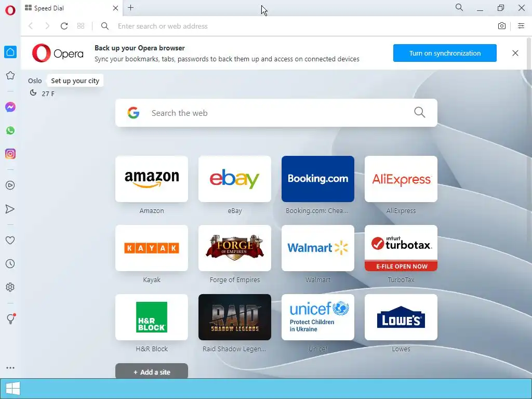This screenshot has height=399, width=532.
Task: Reload the page with refresh icon
Action: [64, 26]
